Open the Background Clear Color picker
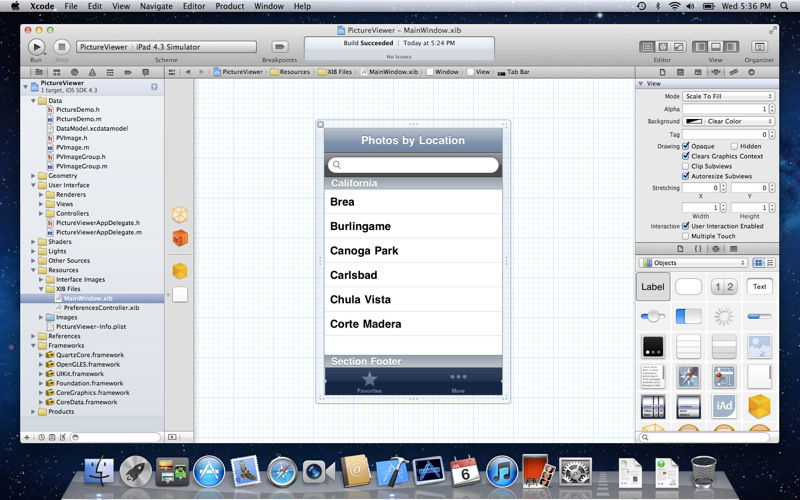 pyautogui.click(x=728, y=121)
